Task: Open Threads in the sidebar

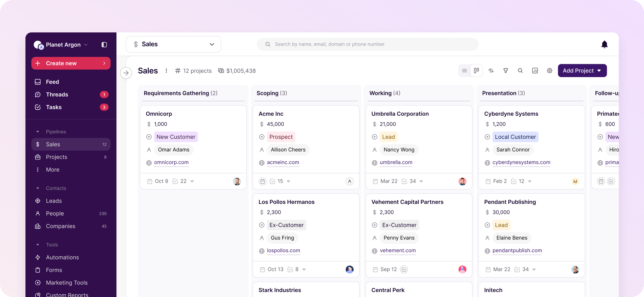Action: coord(71,95)
